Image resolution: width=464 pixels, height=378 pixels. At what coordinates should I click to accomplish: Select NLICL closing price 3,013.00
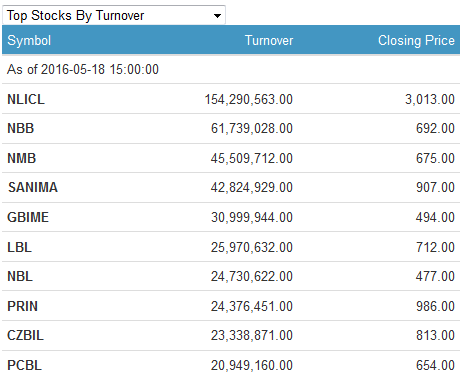pyautogui.click(x=430, y=99)
